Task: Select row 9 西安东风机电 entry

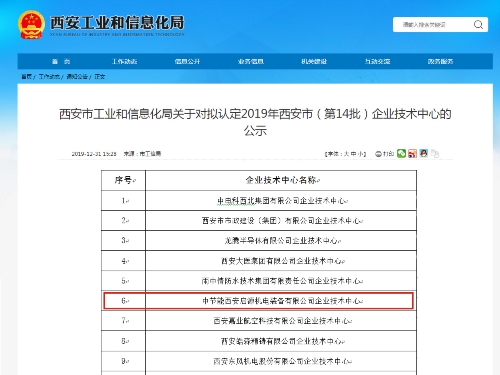Action: (259, 361)
